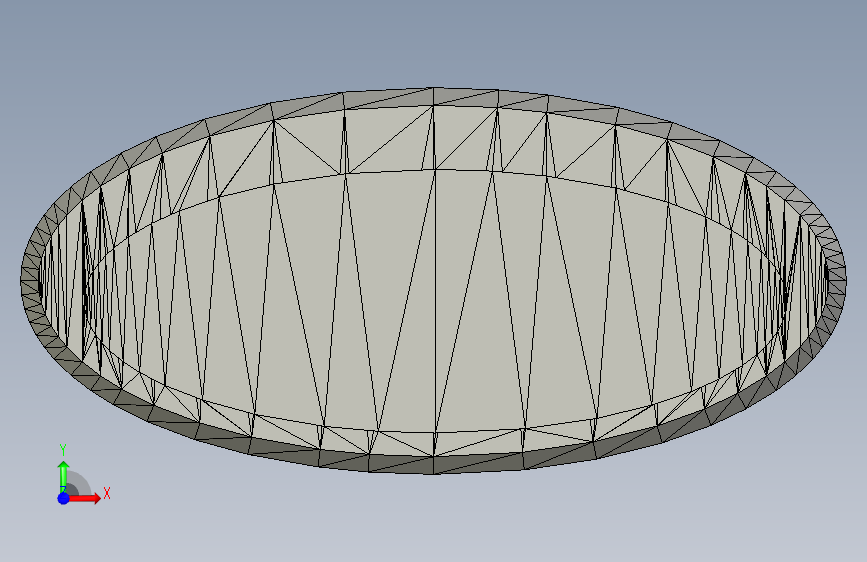Image resolution: width=867 pixels, height=562 pixels.
Task: Click the green "Y" axis label
Action: (x=63, y=450)
